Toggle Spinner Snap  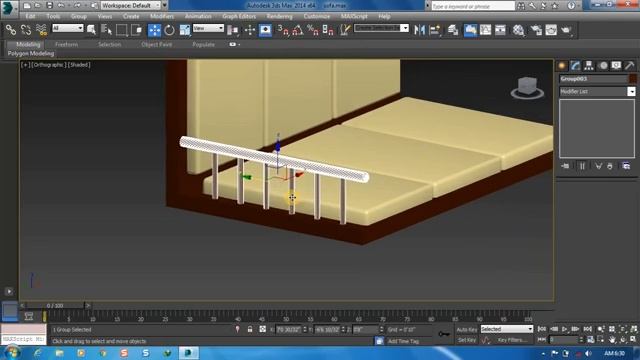[328, 30]
